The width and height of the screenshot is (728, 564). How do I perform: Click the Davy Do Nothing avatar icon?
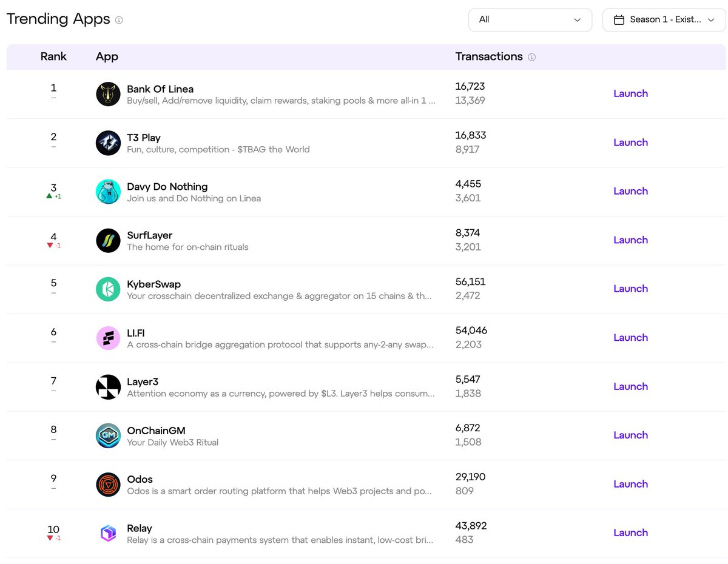tap(108, 192)
